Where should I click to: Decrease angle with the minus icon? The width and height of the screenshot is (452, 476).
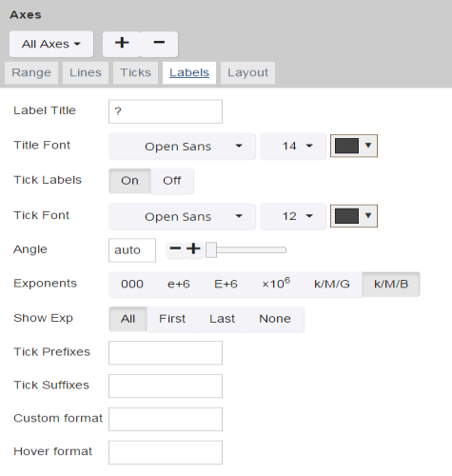point(175,249)
